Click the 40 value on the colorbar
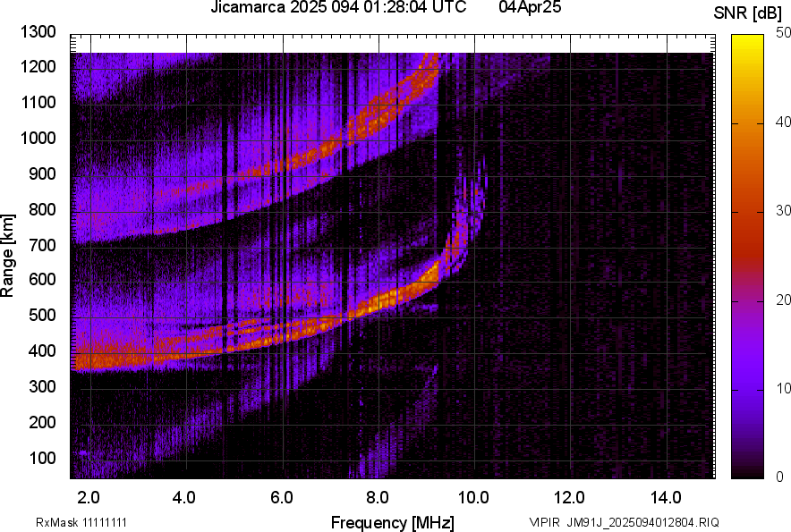The width and height of the screenshot is (791, 532). click(784, 122)
